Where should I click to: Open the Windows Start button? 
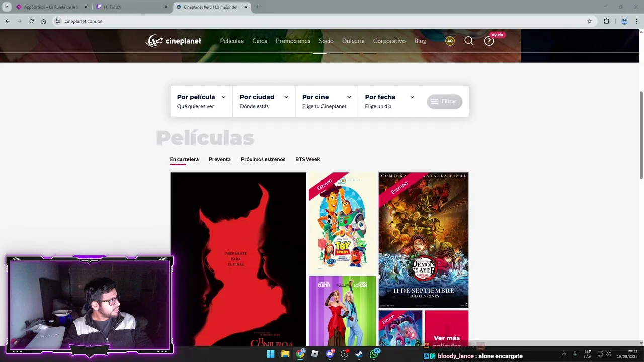pos(270,354)
